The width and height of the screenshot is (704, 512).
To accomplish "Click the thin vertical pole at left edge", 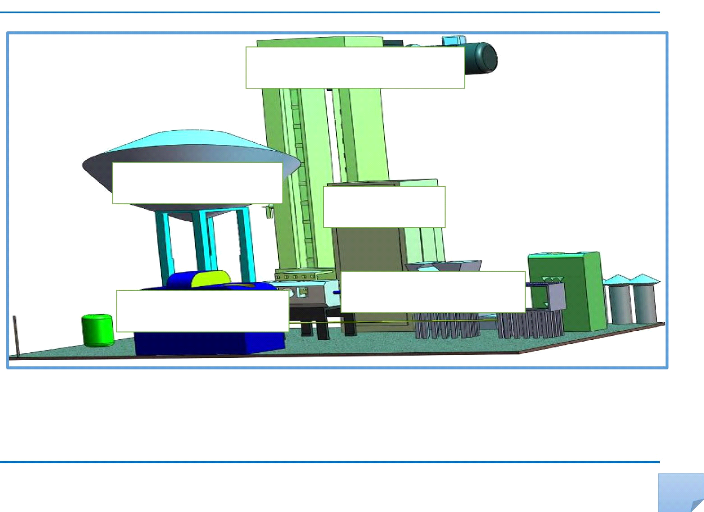I will click(17, 335).
